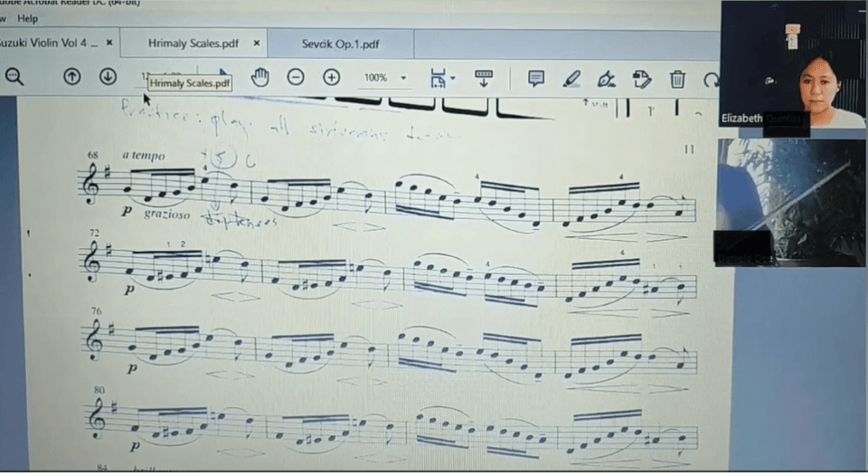Go to next page with down arrow
Screen dimensions: 868x476
click(108, 77)
